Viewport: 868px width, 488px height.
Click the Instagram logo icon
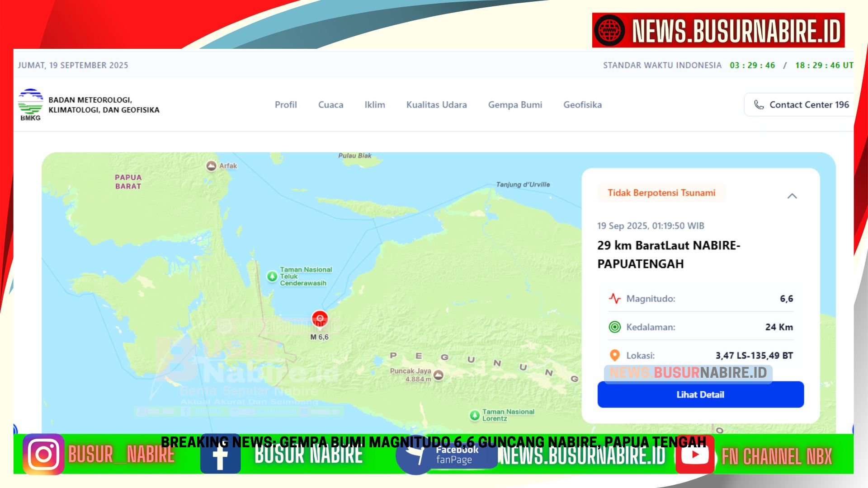click(x=43, y=454)
